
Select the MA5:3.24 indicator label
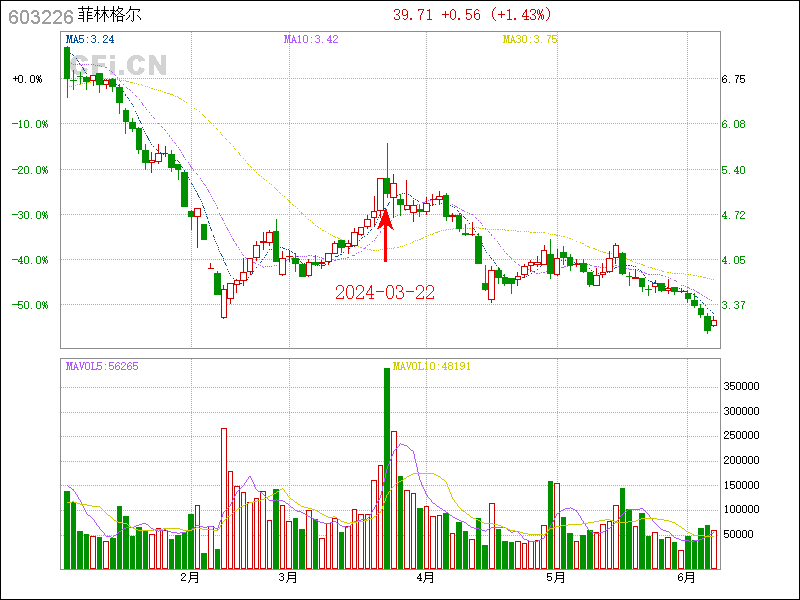tap(90, 40)
